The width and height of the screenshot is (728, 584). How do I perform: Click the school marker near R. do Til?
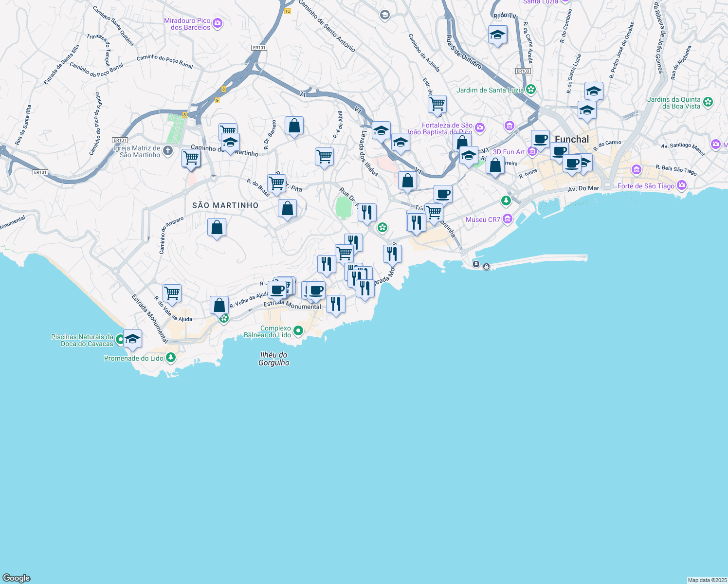[x=497, y=35]
